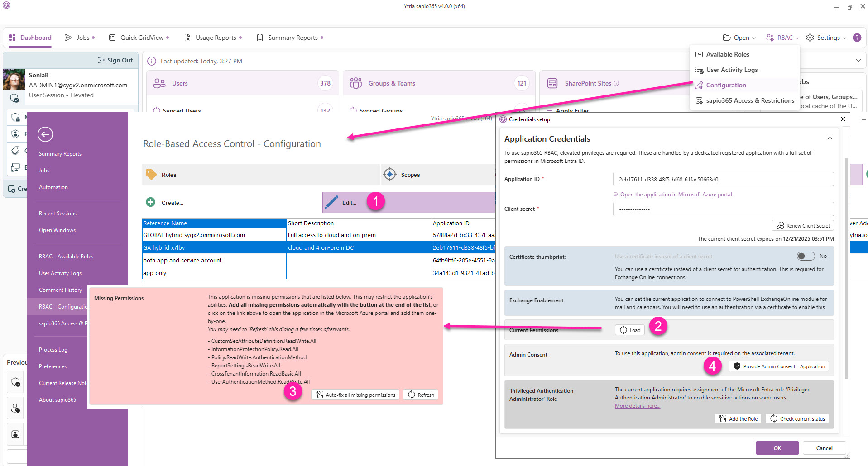Click the purple help question mark icon

coord(857,38)
